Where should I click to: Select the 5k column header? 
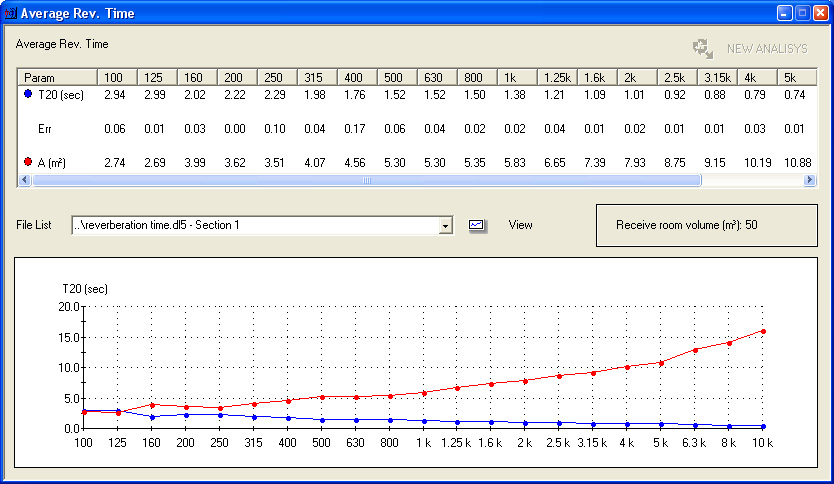point(797,78)
